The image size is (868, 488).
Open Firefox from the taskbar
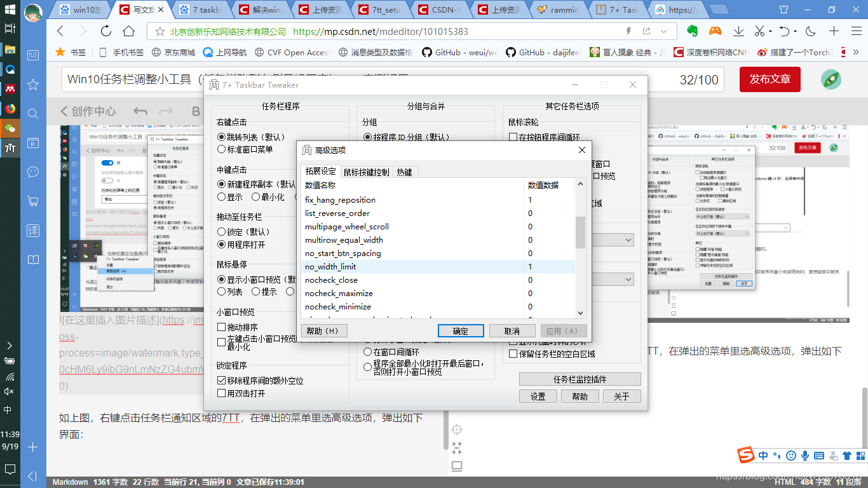click(10, 108)
